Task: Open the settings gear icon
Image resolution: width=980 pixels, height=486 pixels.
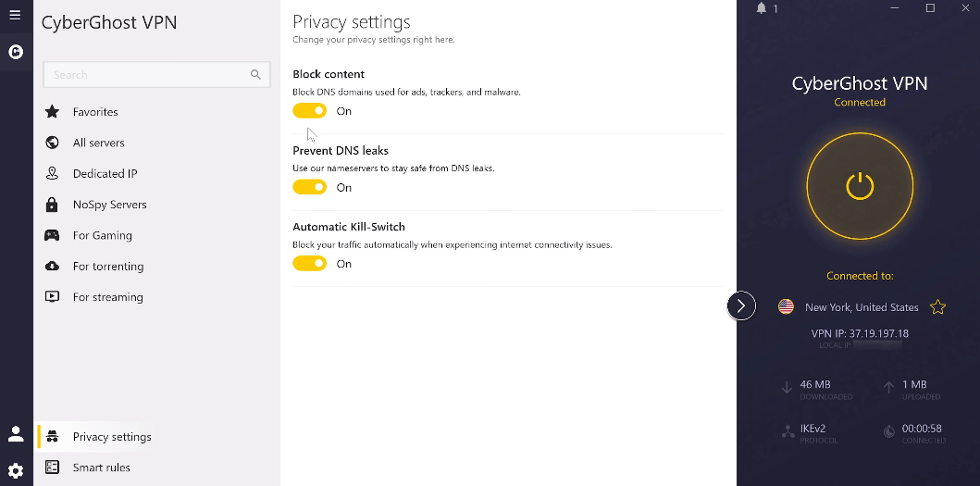Action: tap(16, 470)
